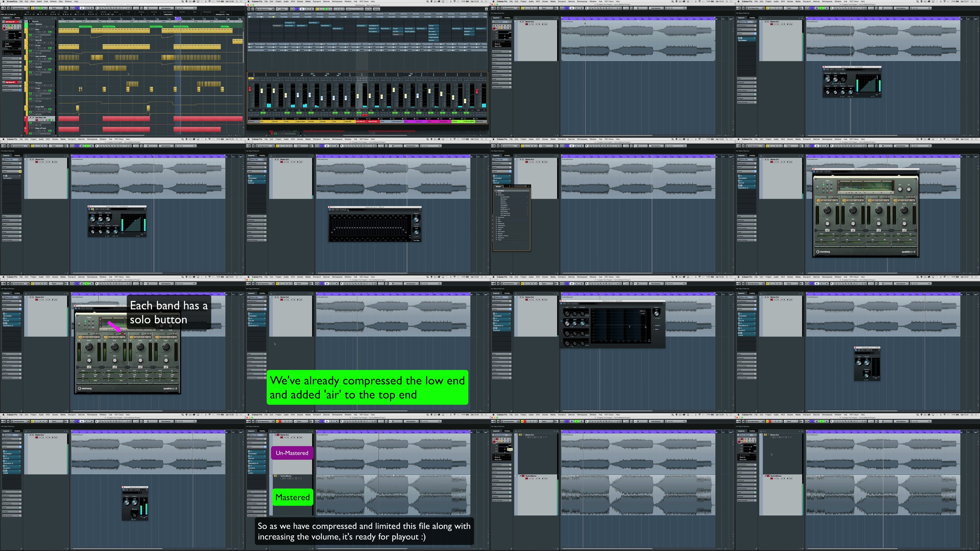Click StudioEQ insert slot in Un-Mastered frame

pyautogui.click(x=257, y=467)
